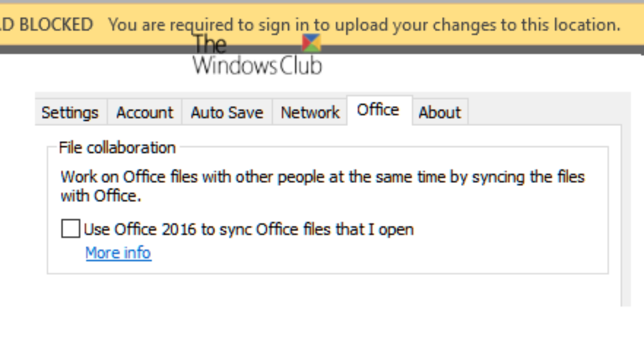Show the About tab

click(440, 113)
